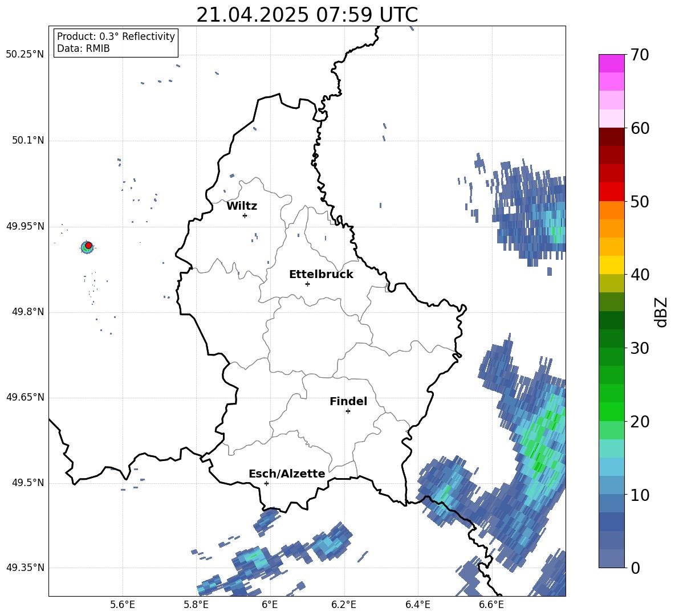This screenshot has width=675, height=616.
Task: Click the 30 dBZ colorbar label
Action: coord(640,348)
